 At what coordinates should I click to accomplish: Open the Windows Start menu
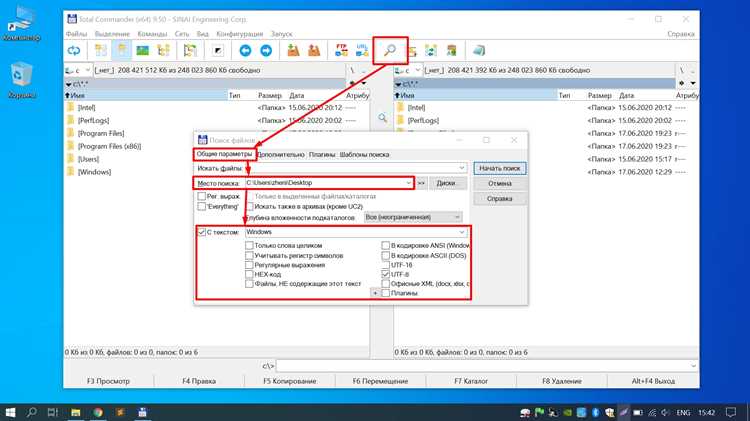tap(10, 412)
